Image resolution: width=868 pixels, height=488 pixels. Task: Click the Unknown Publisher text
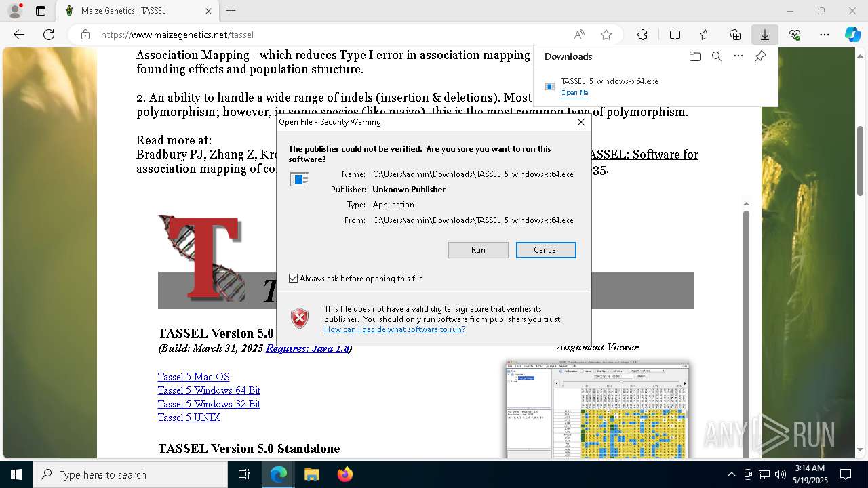[x=409, y=190]
